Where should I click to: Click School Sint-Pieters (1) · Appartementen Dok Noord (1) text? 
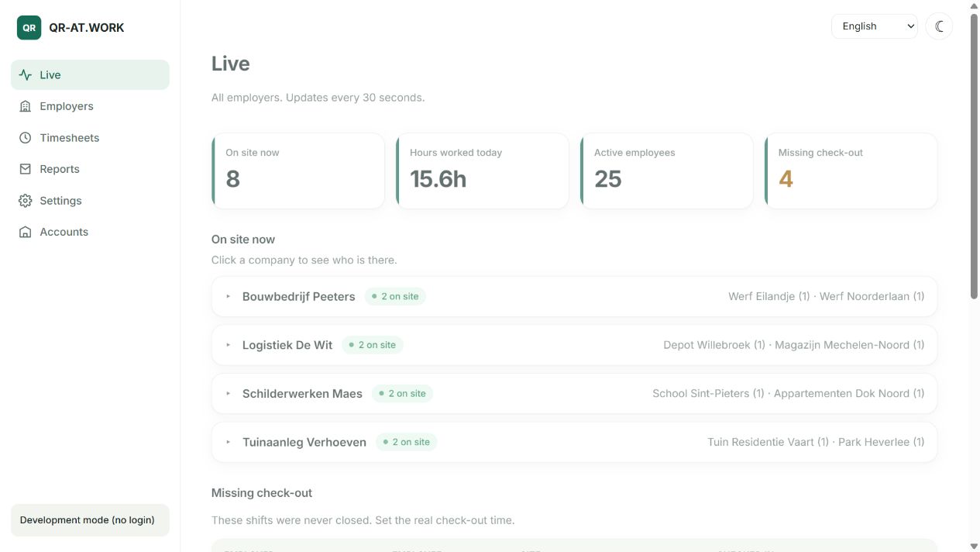tap(789, 394)
